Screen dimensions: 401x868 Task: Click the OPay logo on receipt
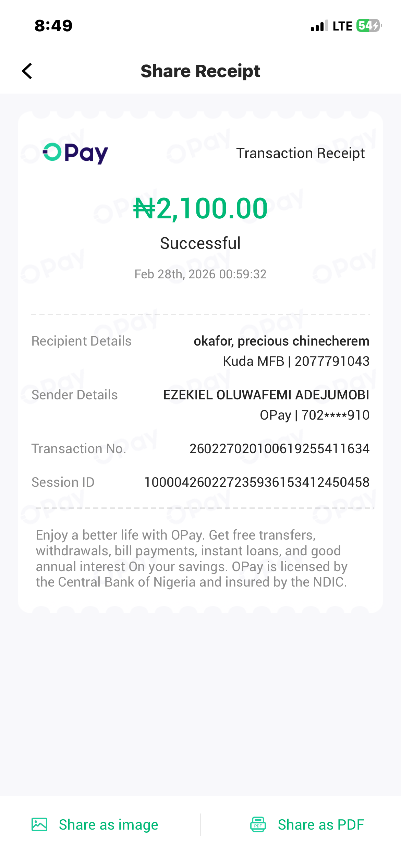[x=75, y=153]
